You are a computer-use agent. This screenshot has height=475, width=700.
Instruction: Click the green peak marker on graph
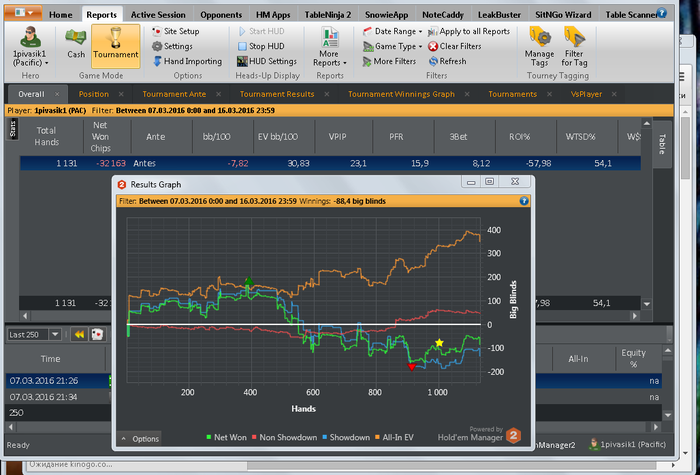[x=249, y=281]
